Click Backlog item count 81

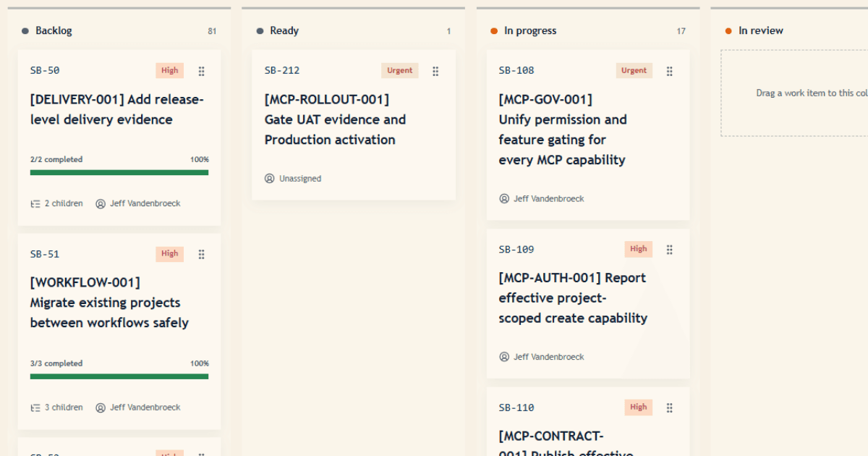[212, 31]
